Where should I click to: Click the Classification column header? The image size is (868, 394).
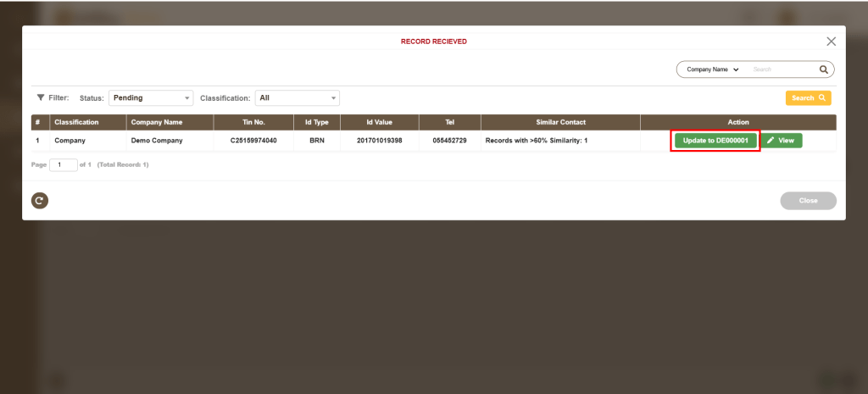76,122
